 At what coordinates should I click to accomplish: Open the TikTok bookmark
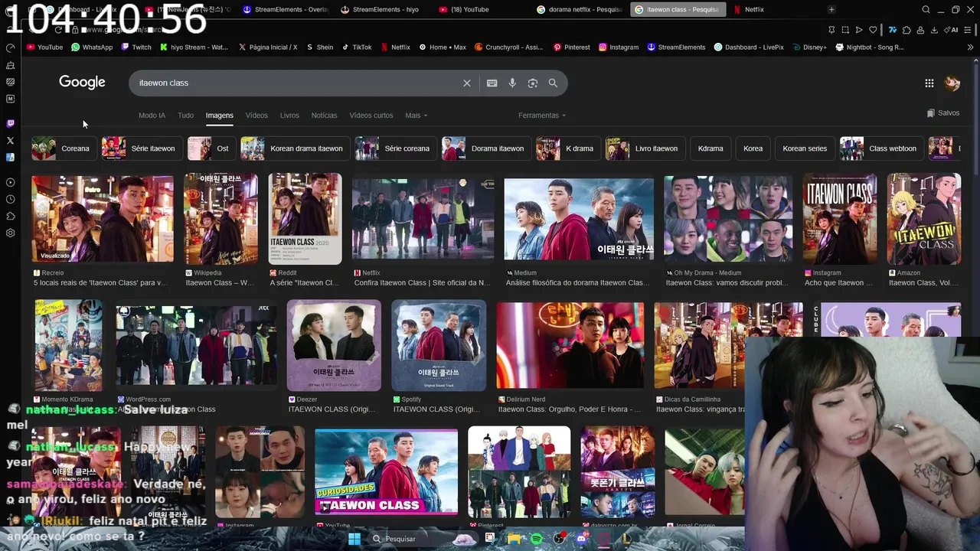tap(357, 47)
